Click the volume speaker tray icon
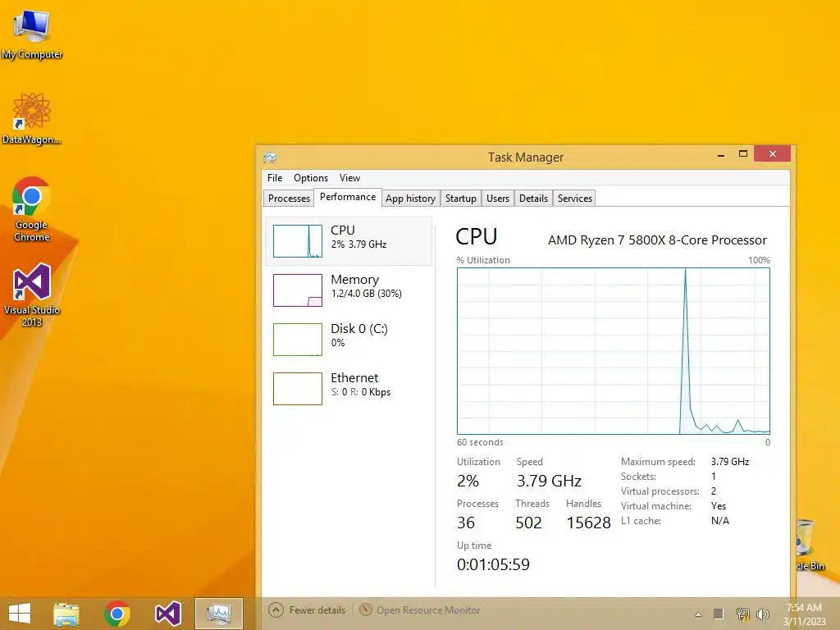Image resolution: width=840 pixels, height=630 pixels. pyautogui.click(x=762, y=614)
